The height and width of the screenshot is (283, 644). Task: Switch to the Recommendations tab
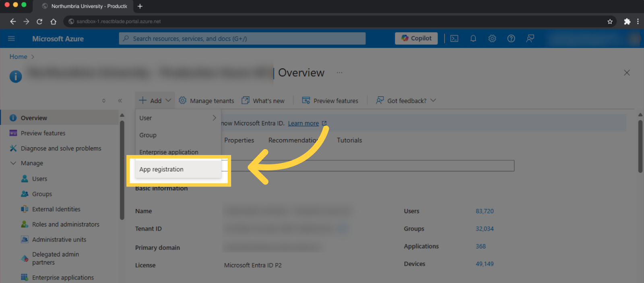294,140
